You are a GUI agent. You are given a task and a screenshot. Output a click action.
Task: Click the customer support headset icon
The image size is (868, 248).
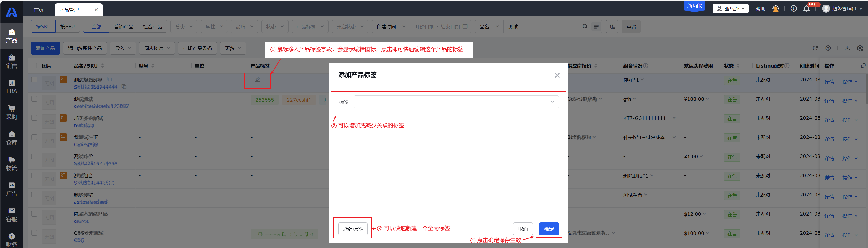776,8
